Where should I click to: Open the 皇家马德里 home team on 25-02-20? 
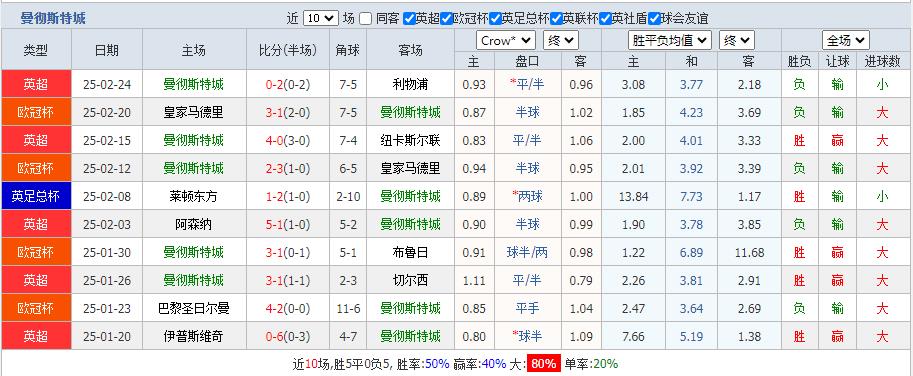click(x=193, y=112)
